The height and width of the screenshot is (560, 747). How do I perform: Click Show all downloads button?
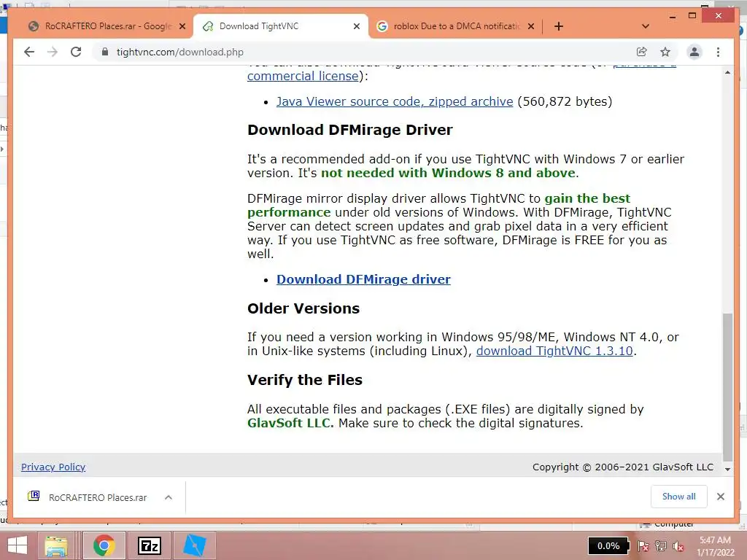(679, 497)
